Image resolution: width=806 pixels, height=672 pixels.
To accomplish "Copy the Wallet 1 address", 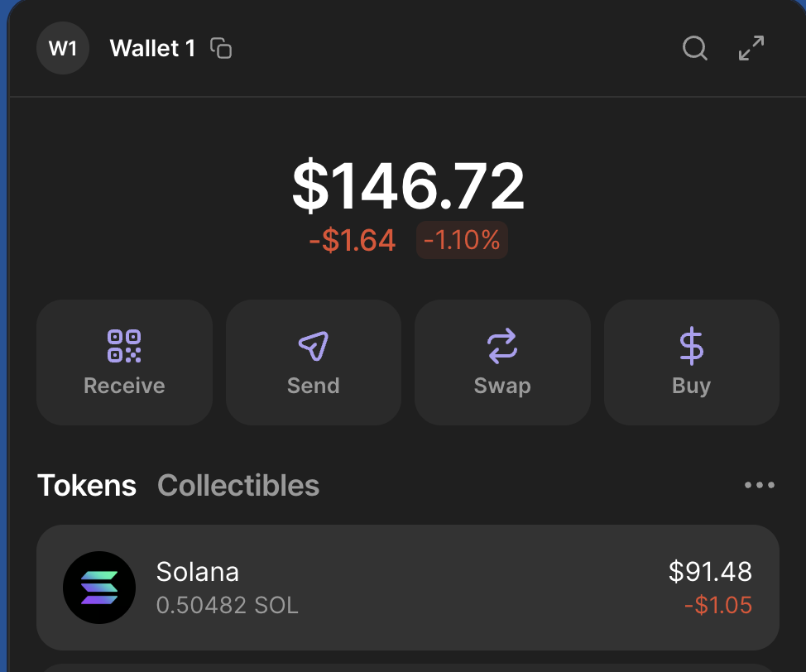I will [221, 48].
